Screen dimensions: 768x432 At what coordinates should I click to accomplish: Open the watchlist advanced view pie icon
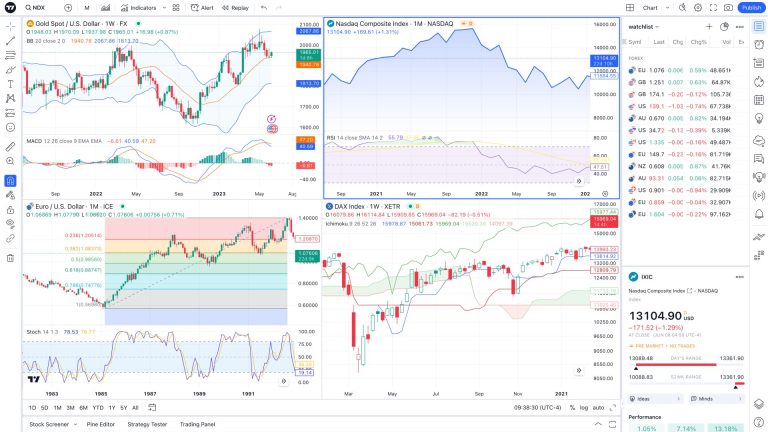pos(724,27)
